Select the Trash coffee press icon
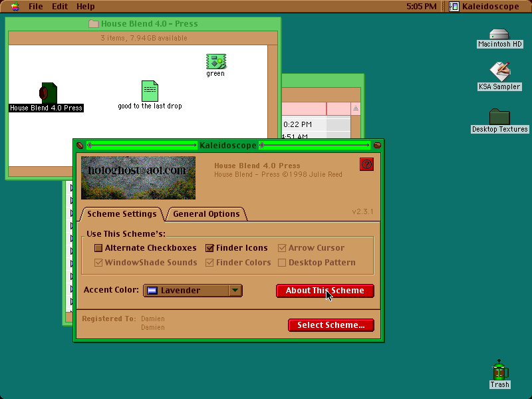Screen dimensions: 532x399 (x=500, y=374)
